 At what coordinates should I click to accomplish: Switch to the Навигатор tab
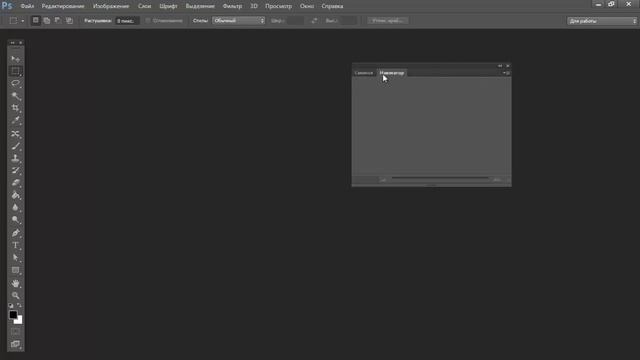pyautogui.click(x=392, y=73)
